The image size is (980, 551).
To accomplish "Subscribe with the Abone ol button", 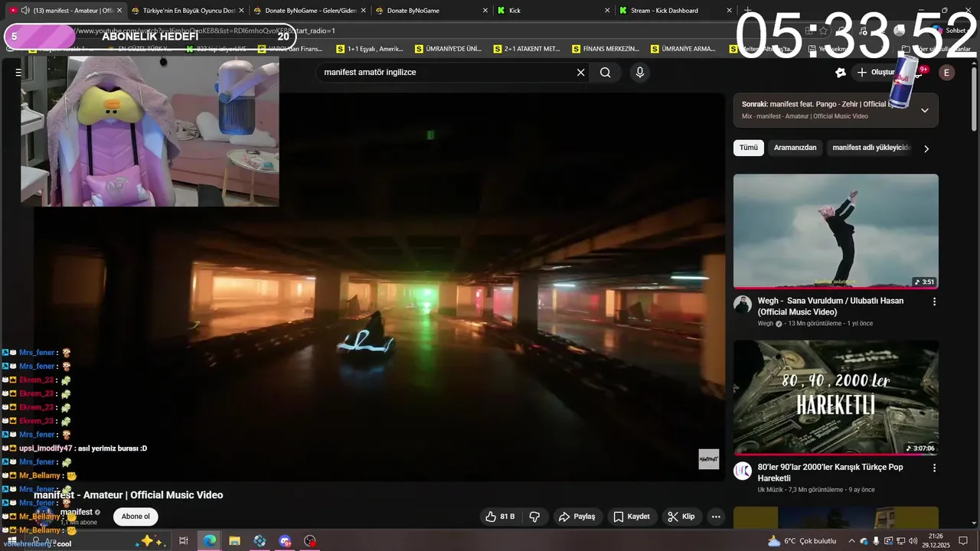I will pyautogui.click(x=136, y=517).
